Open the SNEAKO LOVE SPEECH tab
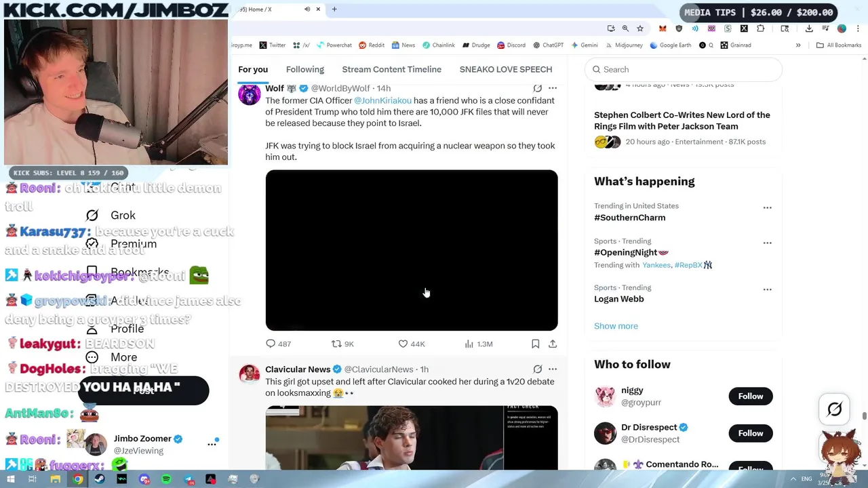868x488 pixels. (506, 69)
